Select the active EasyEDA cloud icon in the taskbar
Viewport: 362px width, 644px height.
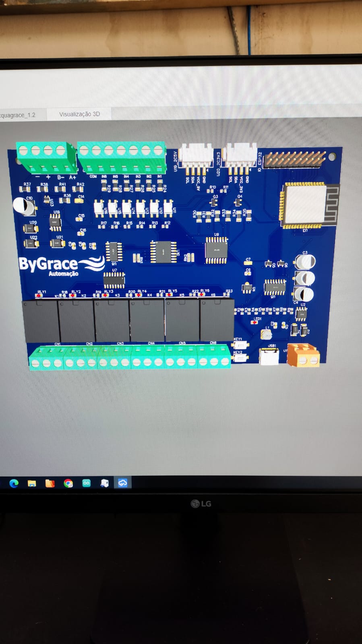(x=122, y=483)
